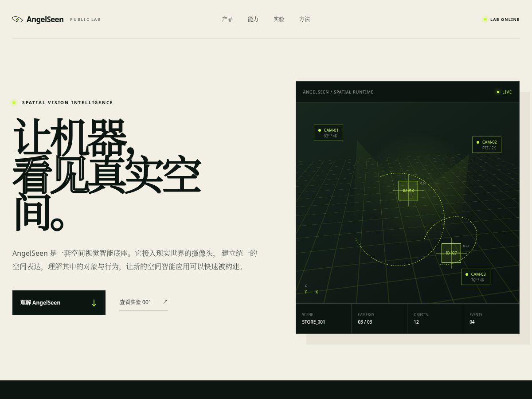
Task: Click the ID 027 tracking box
Action: 451,253
